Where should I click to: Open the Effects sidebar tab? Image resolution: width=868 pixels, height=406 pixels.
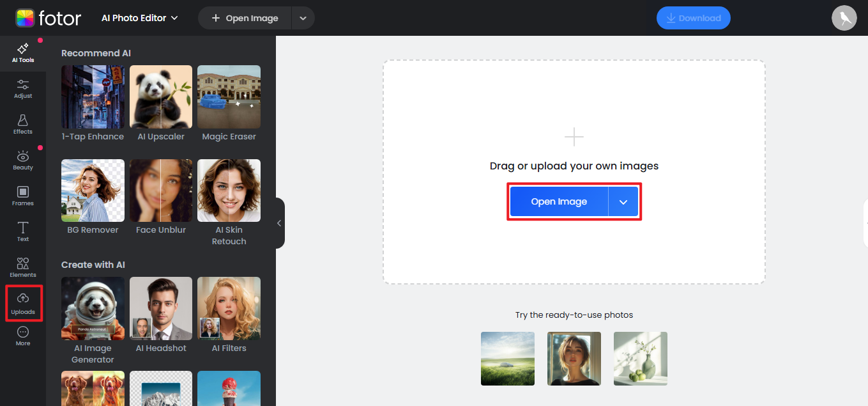click(23, 125)
